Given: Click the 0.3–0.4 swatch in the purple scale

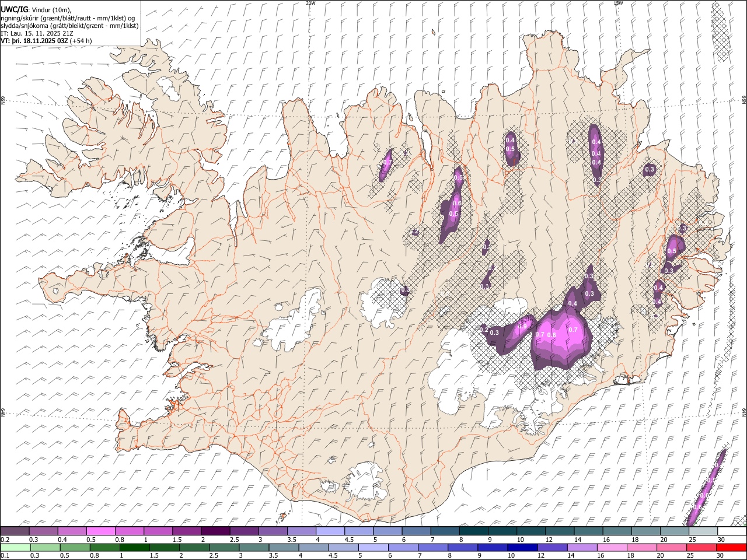Looking at the screenshot, I should (43, 531).
